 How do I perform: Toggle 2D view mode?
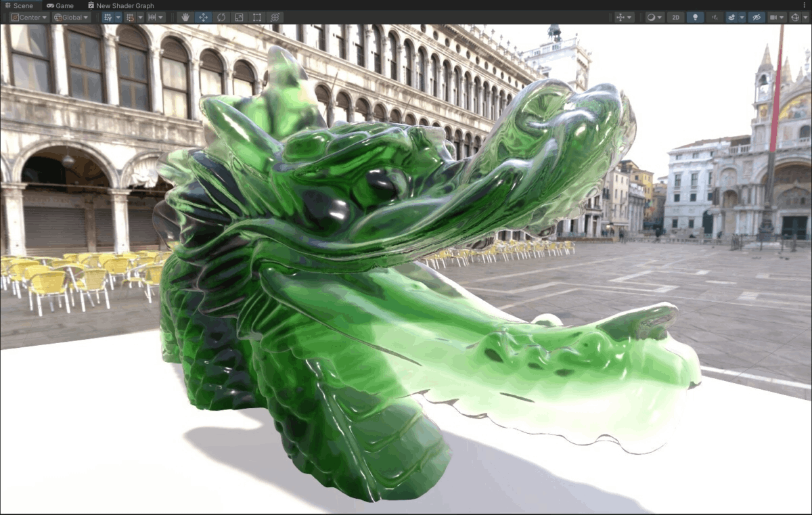click(x=675, y=18)
